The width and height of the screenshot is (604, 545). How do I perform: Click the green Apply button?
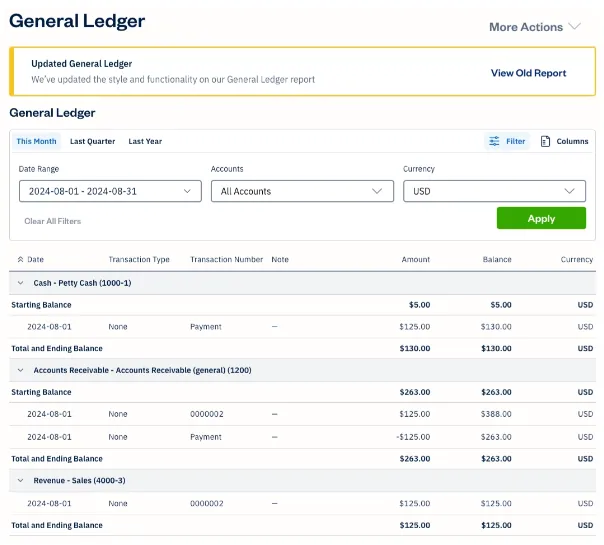point(541,219)
